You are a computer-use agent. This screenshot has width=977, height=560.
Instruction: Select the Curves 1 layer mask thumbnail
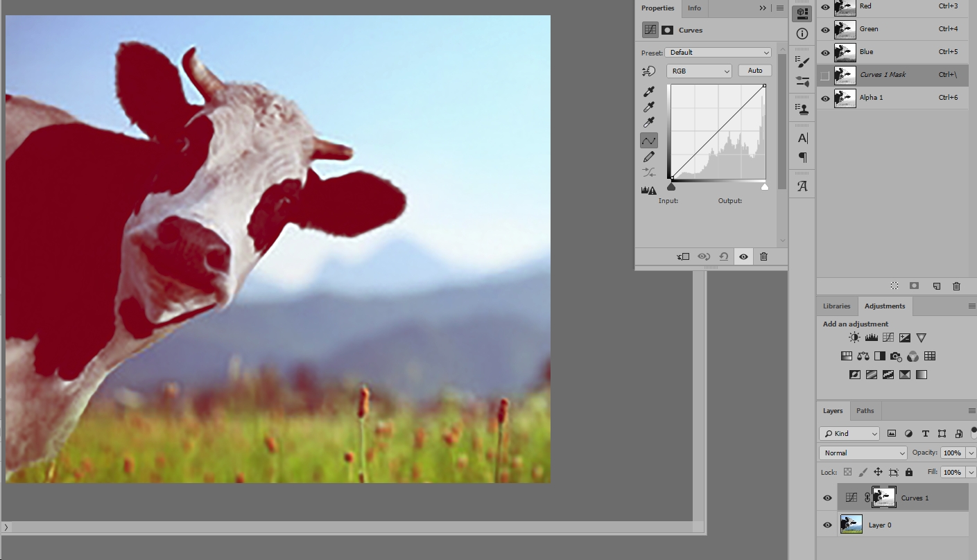tap(884, 496)
